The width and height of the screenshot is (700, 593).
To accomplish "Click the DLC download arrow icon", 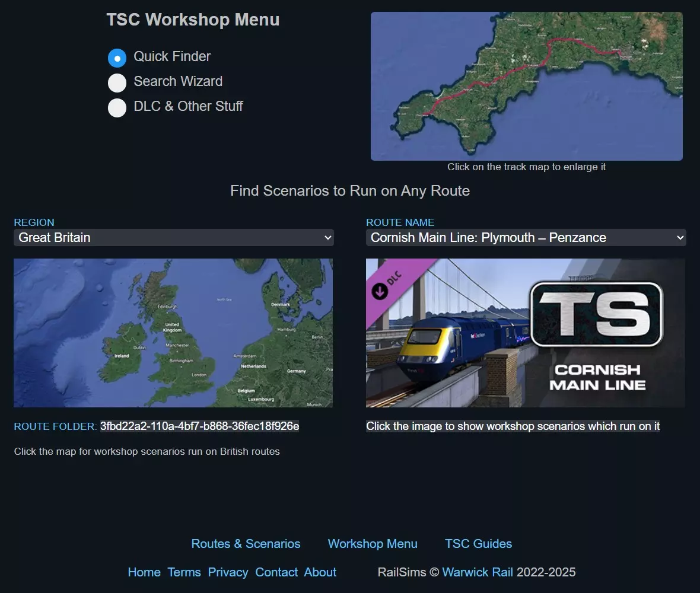I will [x=380, y=292].
